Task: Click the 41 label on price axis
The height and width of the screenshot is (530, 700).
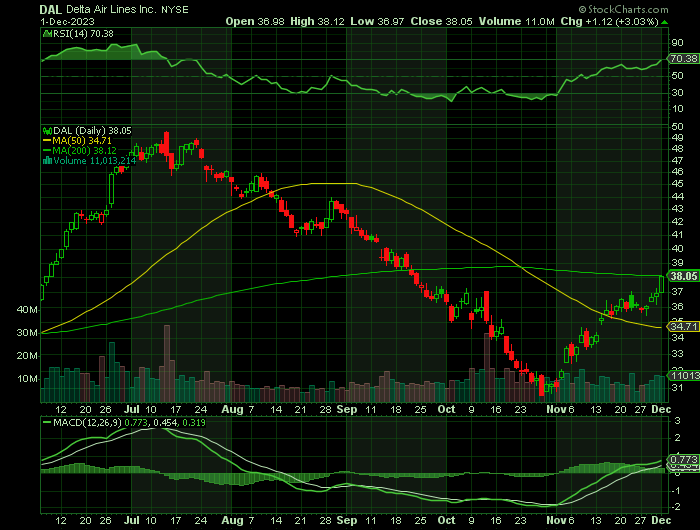Action: (x=677, y=235)
